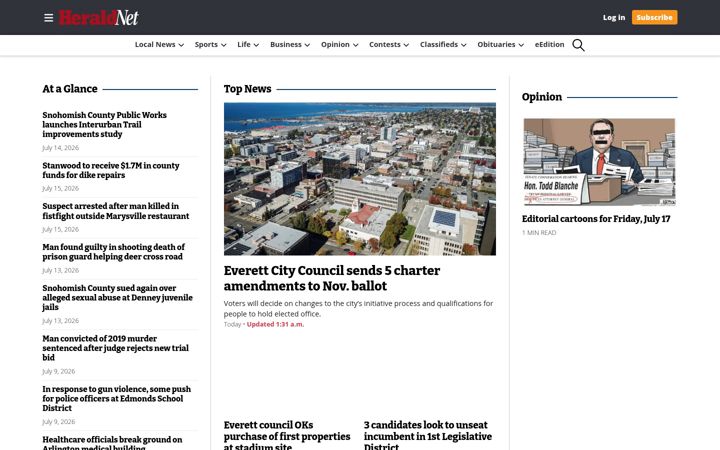Open Editorial cartoons for Friday, July 17

point(596,219)
